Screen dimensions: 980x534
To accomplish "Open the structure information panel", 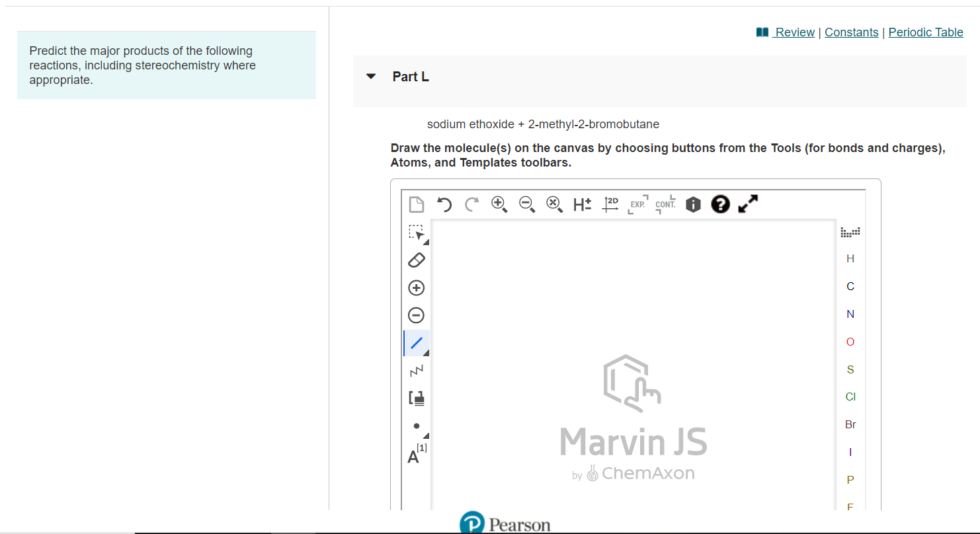I will [692, 204].
